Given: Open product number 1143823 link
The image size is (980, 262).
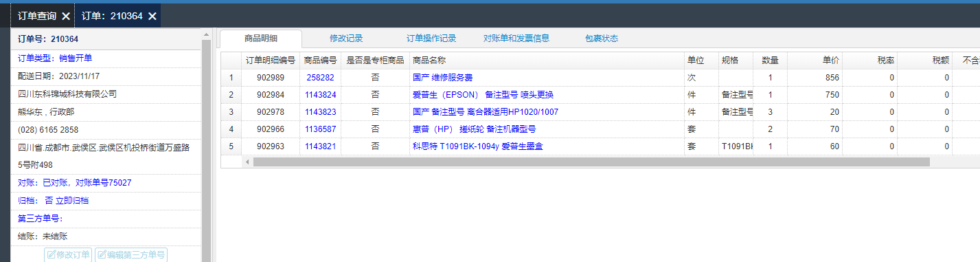Looking at the screenshot, I should click(320, 112).
